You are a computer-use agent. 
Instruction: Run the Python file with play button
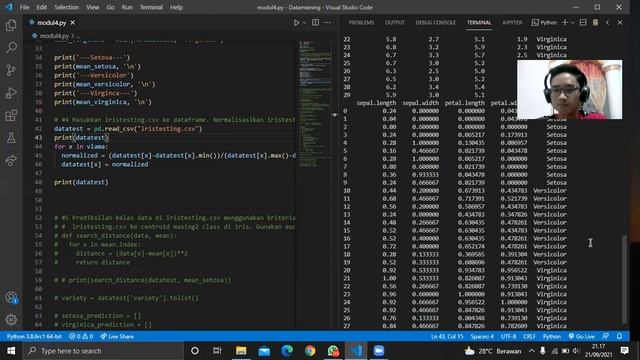click(x=296, y=23)
